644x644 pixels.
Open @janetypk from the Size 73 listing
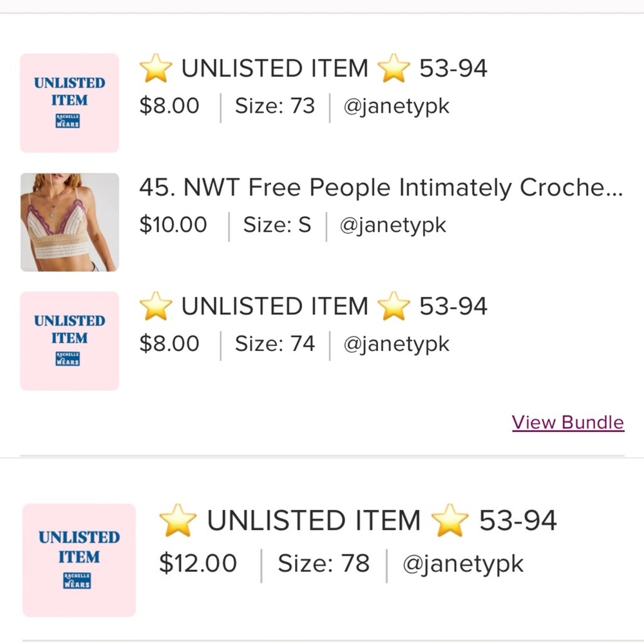[396, 106]
